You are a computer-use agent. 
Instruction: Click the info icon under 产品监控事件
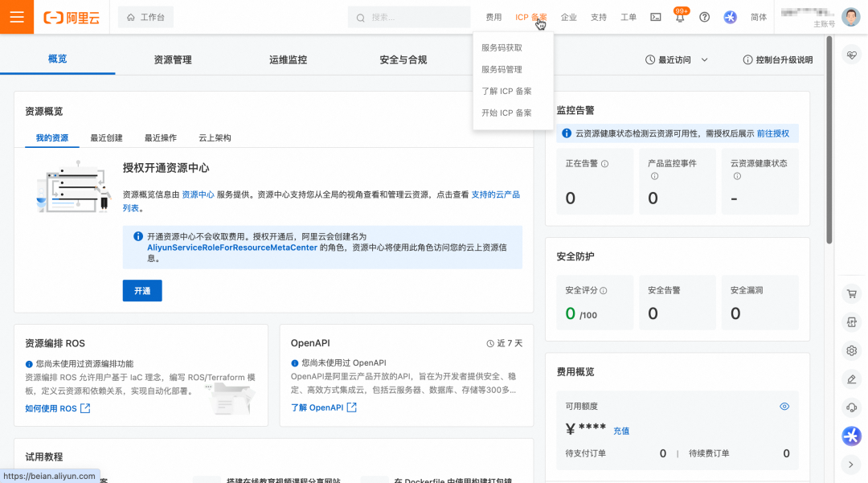click(x=654, y=176)
